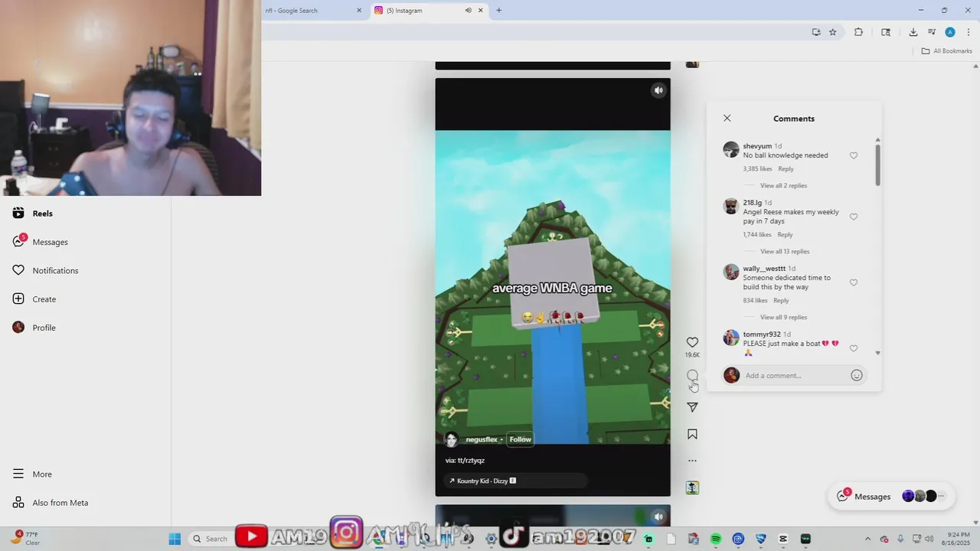This screenshot has width=980, height=551.
Task: View the 1,744 likes on 218.lg's comment
Action: tap(756, 235)
